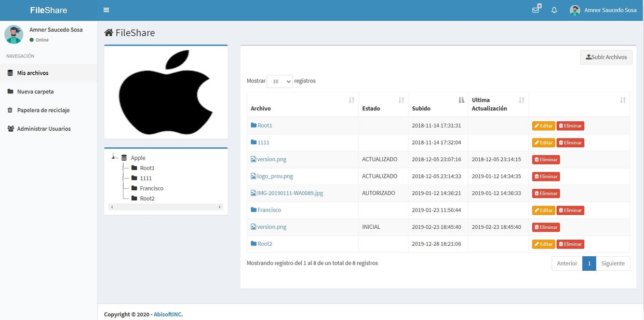The image size is (644, 320).
Task: Toggle the sidebar hamburger menu icon
Action: point(106,10)
